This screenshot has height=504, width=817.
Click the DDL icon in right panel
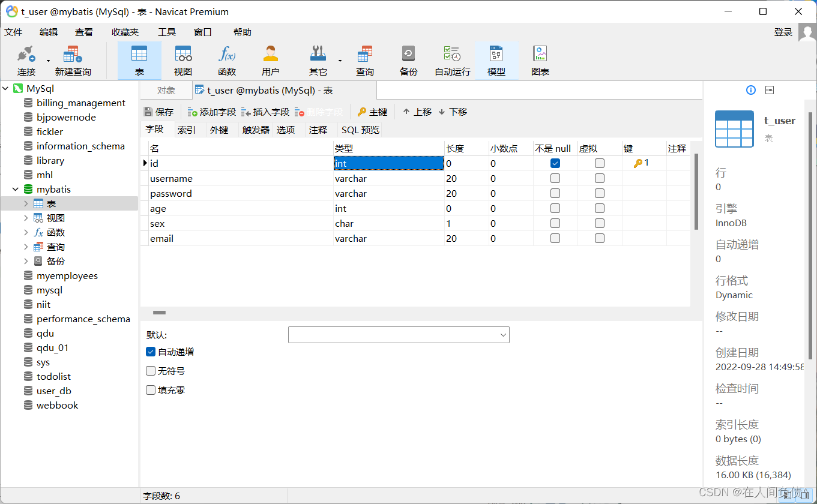pos(770,90)
